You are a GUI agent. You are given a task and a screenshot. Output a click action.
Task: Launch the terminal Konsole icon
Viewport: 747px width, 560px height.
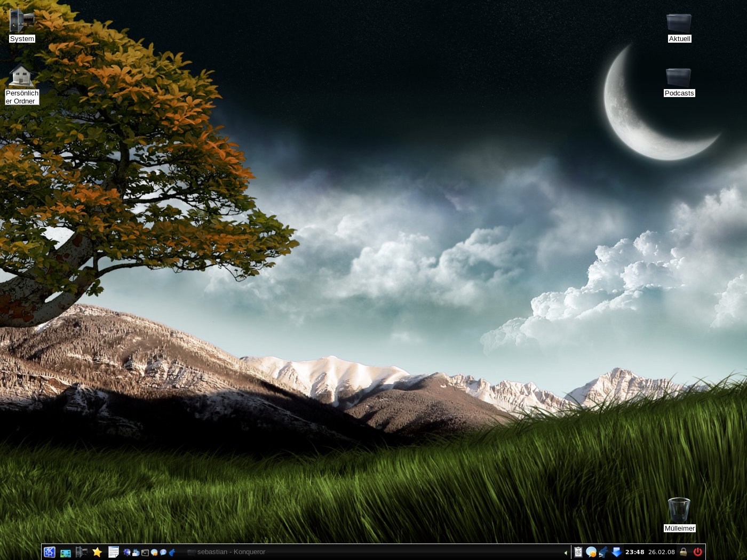pyautogui.click(x=145, y=553)
